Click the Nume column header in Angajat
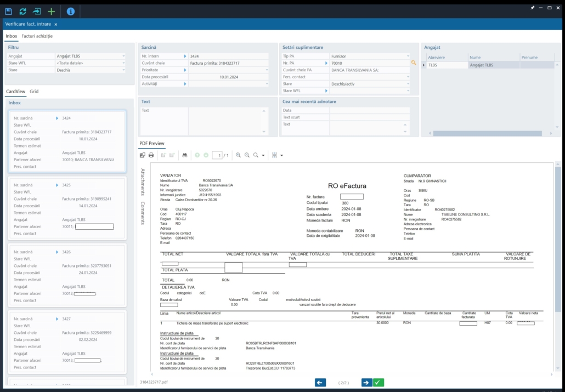This screenshot has height=392, width=565. click(494, 57)
